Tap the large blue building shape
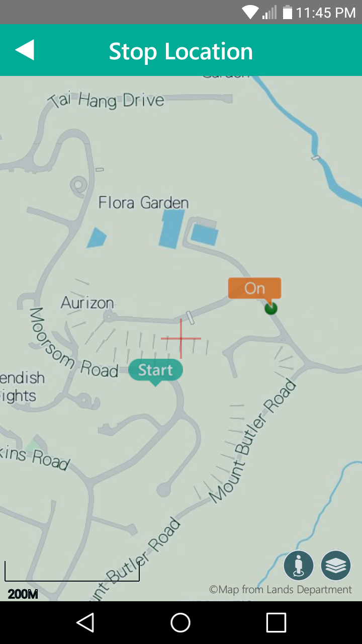This screenshot has width=362, height=644. click(x=171, y=228)
